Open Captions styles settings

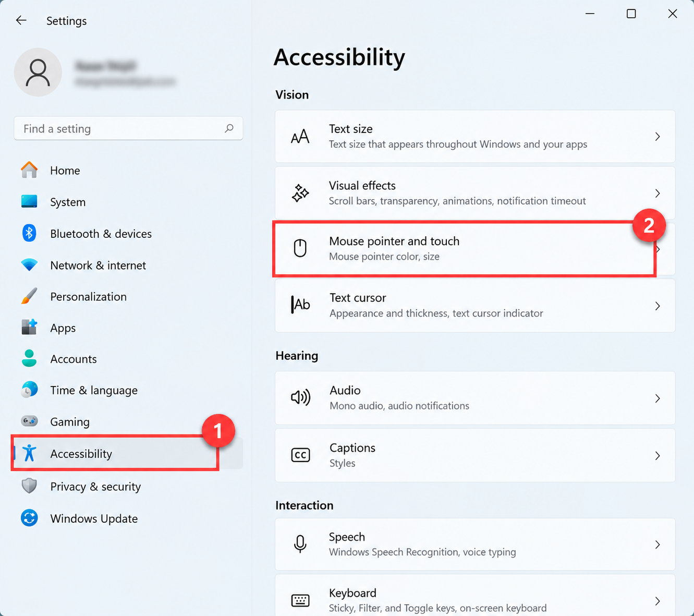[475, 455]
